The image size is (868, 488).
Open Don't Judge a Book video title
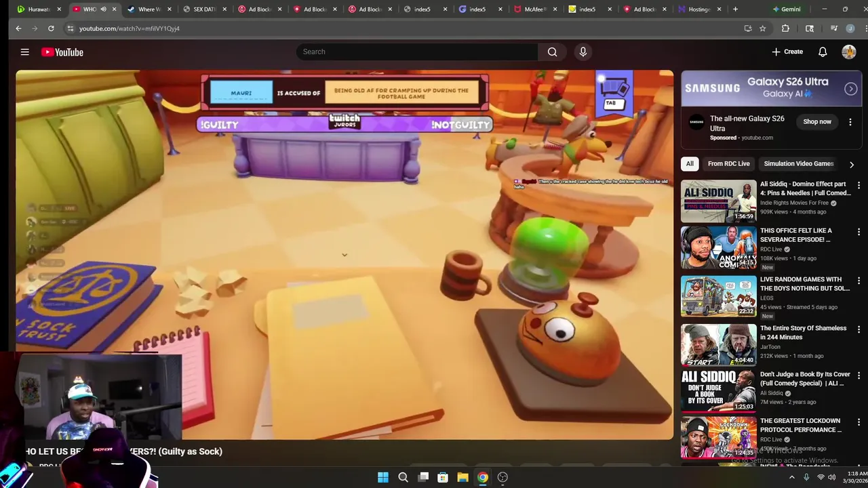tap(805, 378)
